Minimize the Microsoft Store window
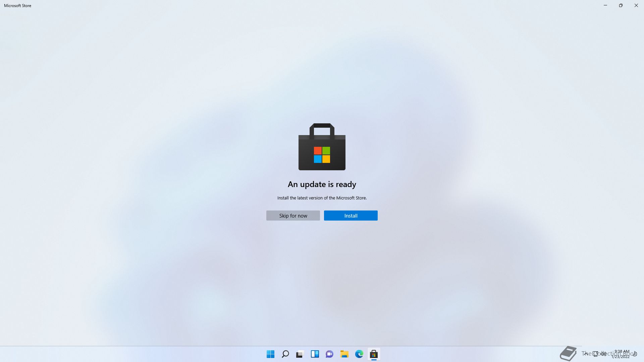 point(605,5)
